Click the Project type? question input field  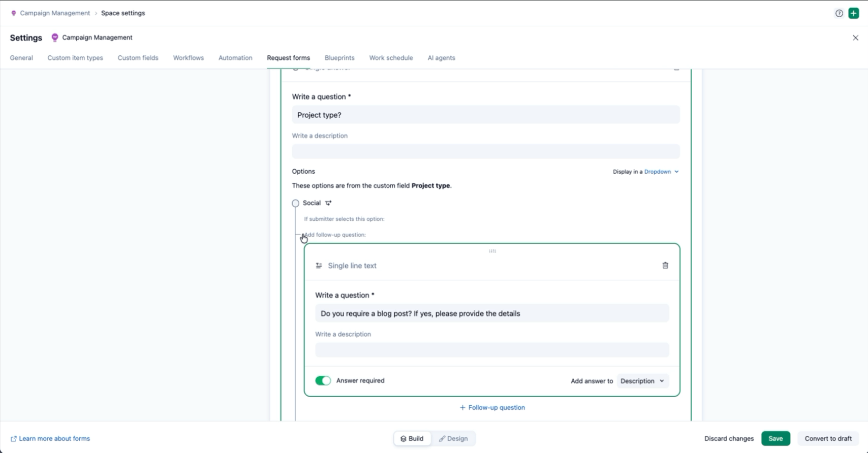coord(485,115)
